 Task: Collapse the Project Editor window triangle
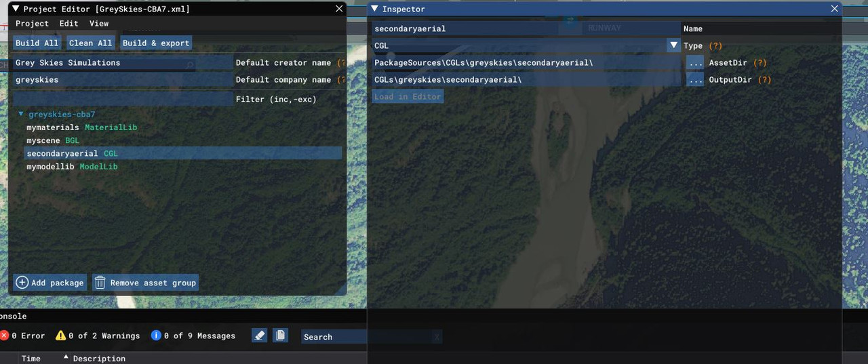coord(16,9)
